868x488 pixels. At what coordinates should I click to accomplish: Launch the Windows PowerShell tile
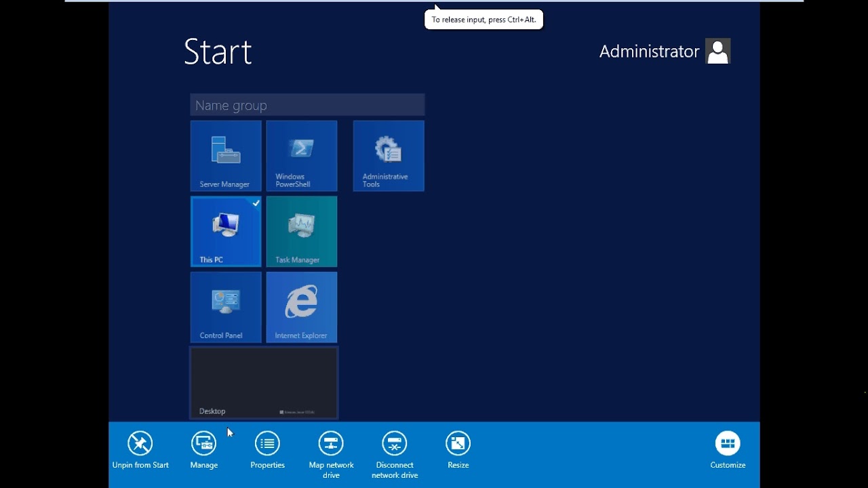(302, 156)
